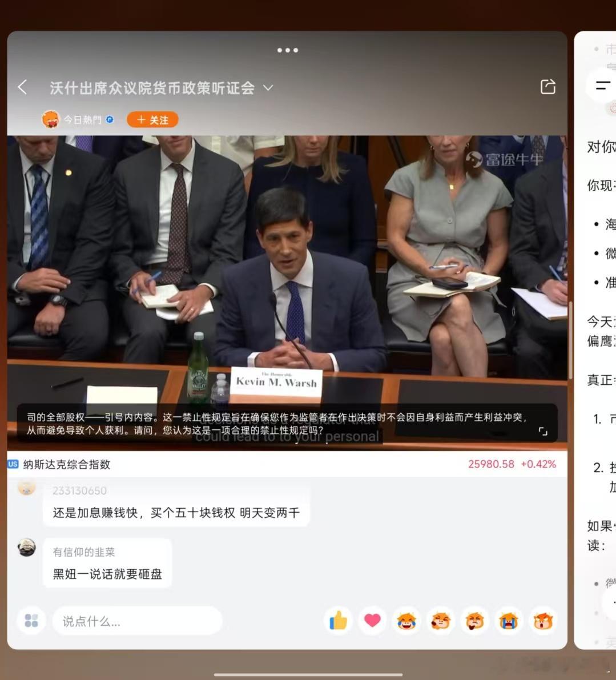616x680 pixels.
Task: Tap the bottom home indicator bar
Action: click(308, 674)
